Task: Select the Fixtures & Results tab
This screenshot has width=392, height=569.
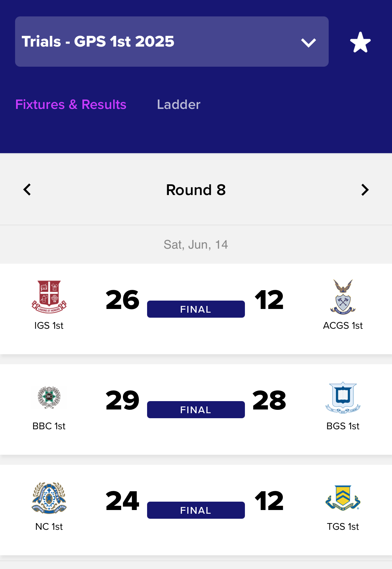Action: click(x=71, y=105)
